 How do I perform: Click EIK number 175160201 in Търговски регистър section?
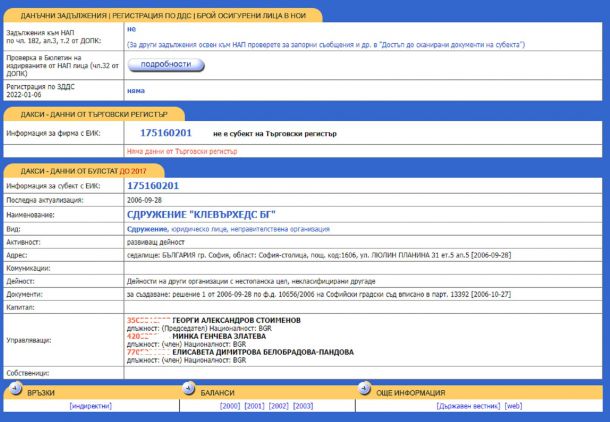click(x=166, y=133)
